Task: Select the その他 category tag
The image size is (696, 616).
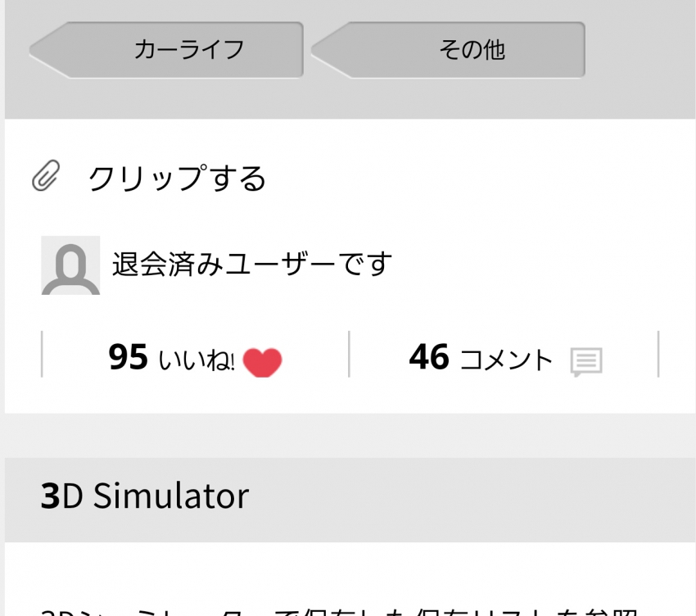Action: click(x=448, y=50)
